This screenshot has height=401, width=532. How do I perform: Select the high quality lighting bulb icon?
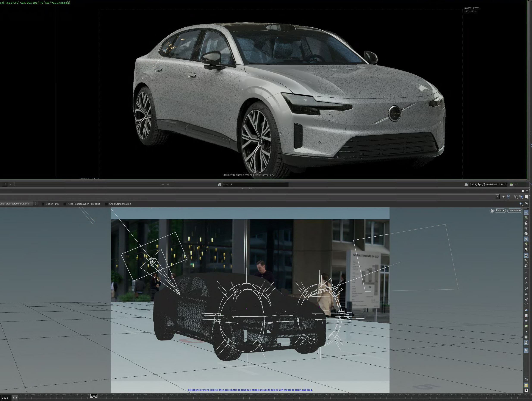(x=526, y=244)
